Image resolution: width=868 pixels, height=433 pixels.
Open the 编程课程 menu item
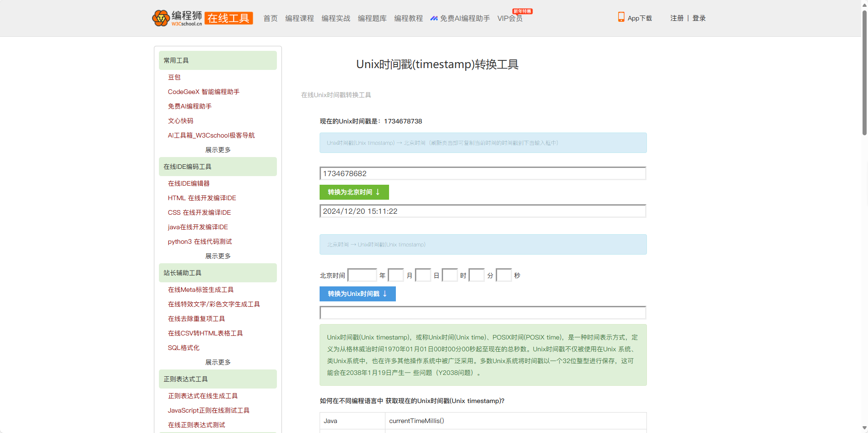(300, 18)
